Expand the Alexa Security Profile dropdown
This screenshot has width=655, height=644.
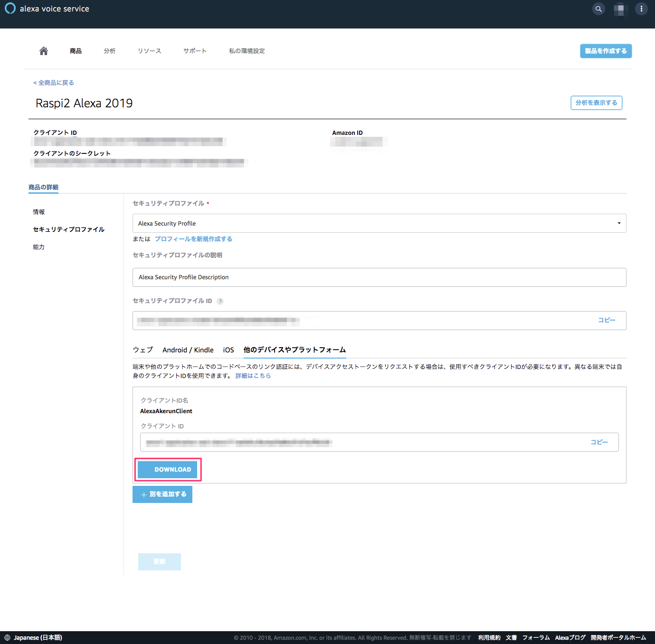[379, 223]
